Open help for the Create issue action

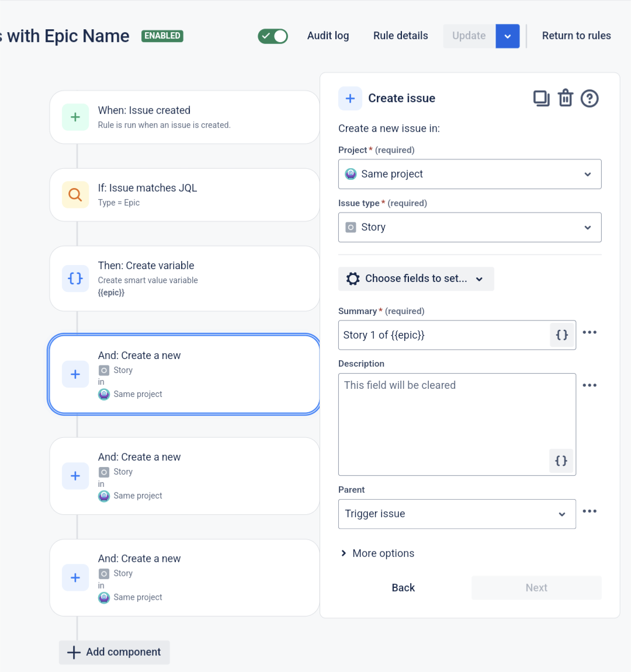[x=590, y=99]
